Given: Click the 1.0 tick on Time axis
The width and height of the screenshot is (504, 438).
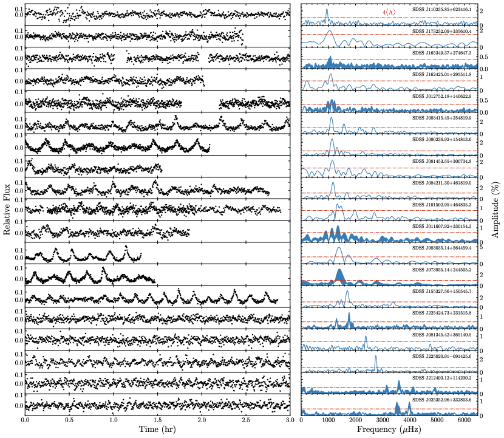Looking at the screenshot, I should click(x=113, y=420).
